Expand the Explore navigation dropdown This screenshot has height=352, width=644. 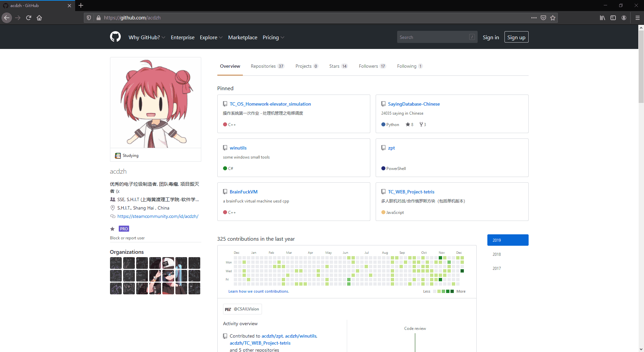211,38
